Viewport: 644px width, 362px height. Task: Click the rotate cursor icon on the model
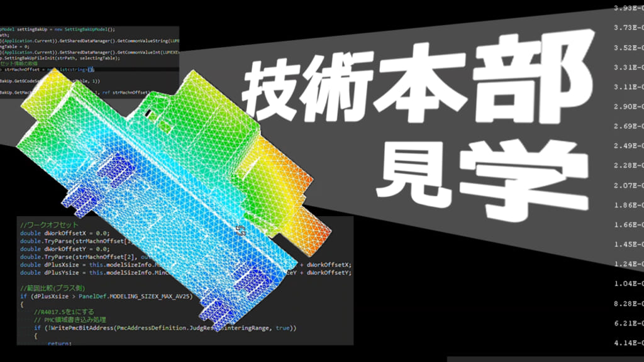(240, 230)
